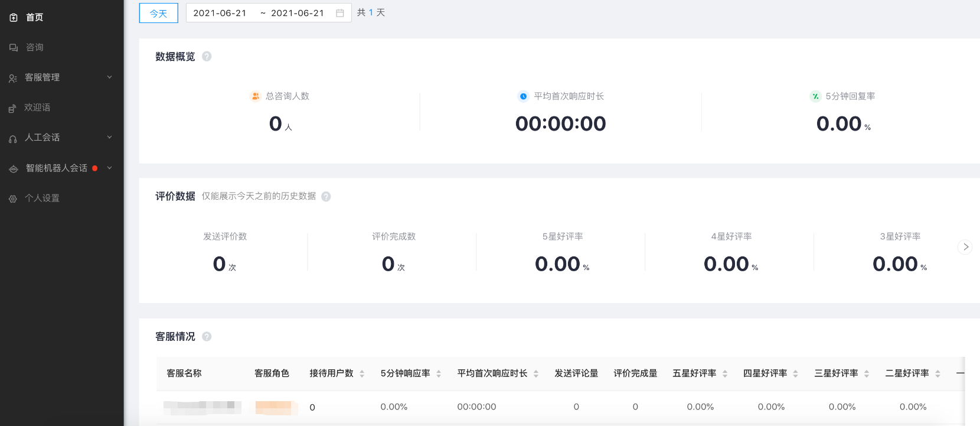Click help icon next to 评价数据 note
The image size is (980, 426).
click(x=326, y=197)
